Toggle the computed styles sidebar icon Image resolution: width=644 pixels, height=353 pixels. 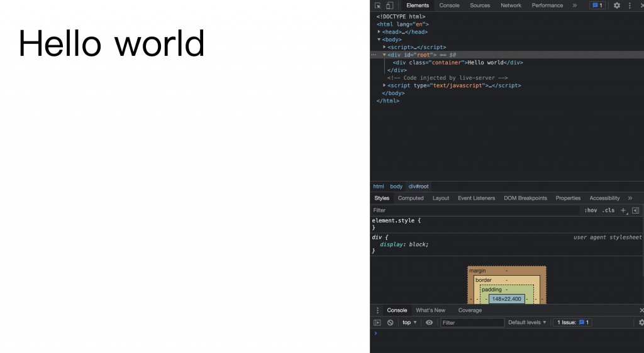[635, 210]
